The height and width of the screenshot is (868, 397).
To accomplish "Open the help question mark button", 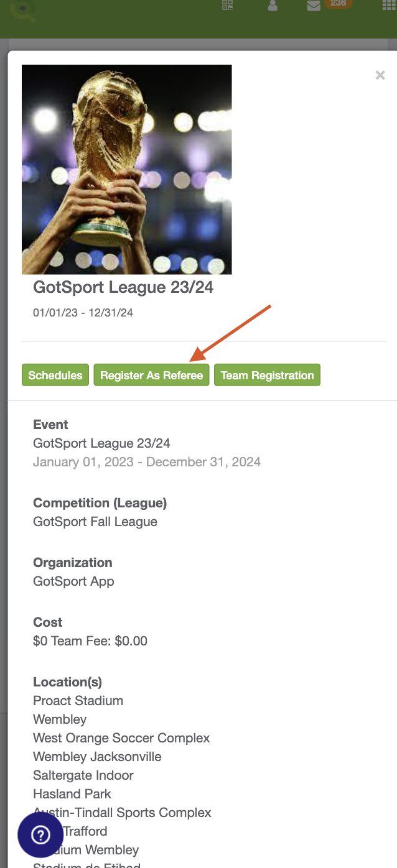I will pyautogui.click(x=40, y=834).
